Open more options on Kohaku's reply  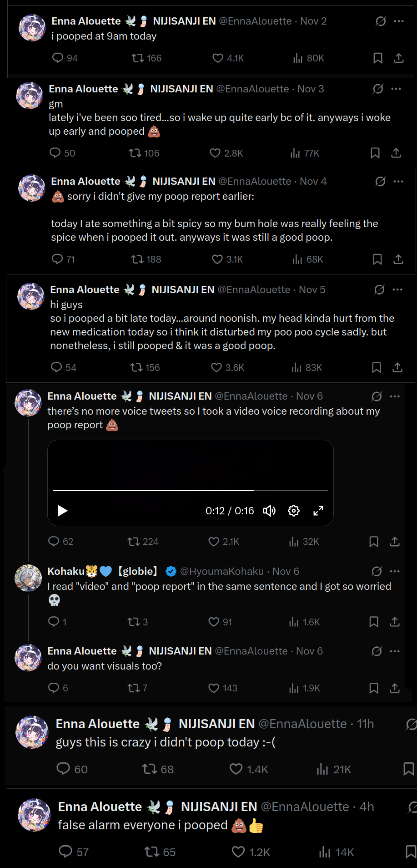tap(395, 571)
